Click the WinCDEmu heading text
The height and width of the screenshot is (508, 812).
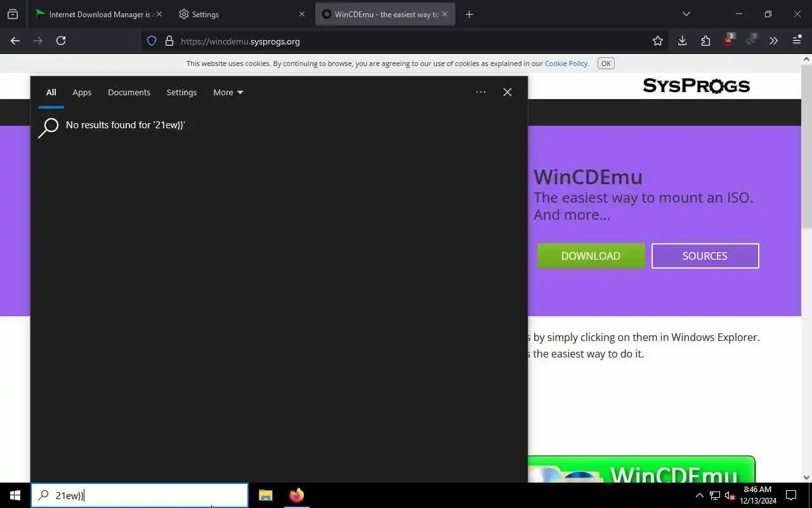[588, 177]
